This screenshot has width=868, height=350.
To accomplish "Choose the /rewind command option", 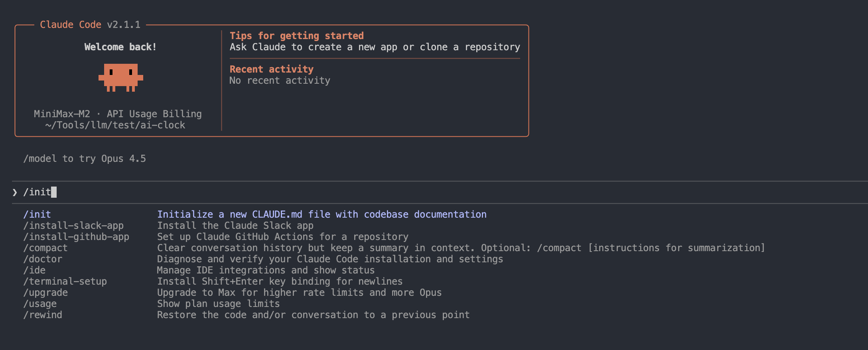I will (x=43, y=315).
